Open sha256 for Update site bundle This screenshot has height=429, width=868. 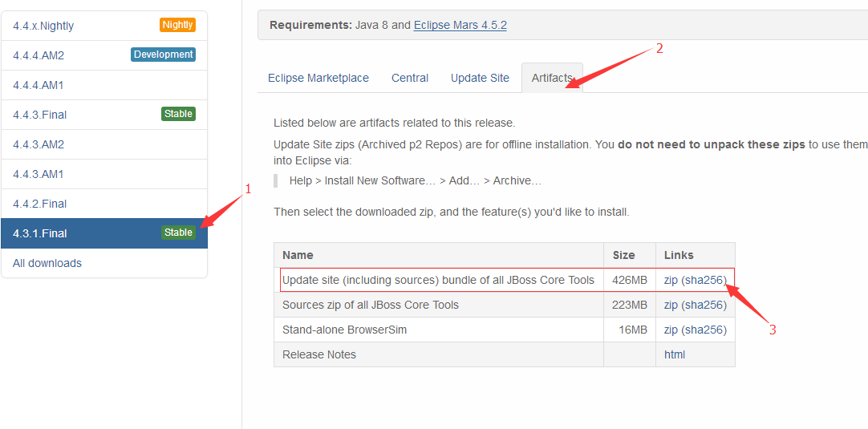click(704, 280)
